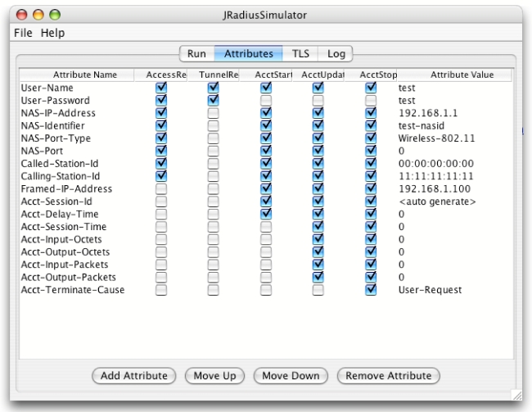Check AcctStop for User-Password

pyautogui.click(x=371, y=100)
